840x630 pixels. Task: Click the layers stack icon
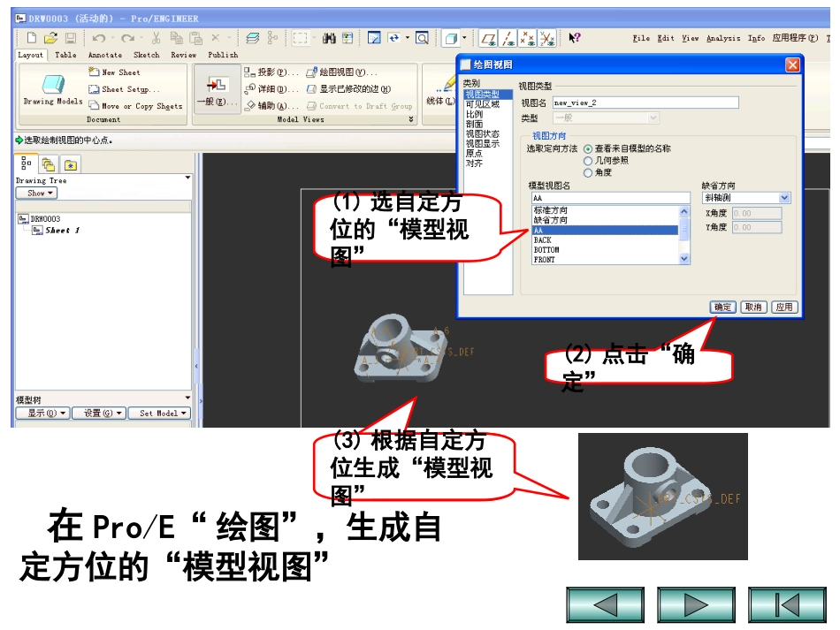pyautogui.click(x=252, y=37)
